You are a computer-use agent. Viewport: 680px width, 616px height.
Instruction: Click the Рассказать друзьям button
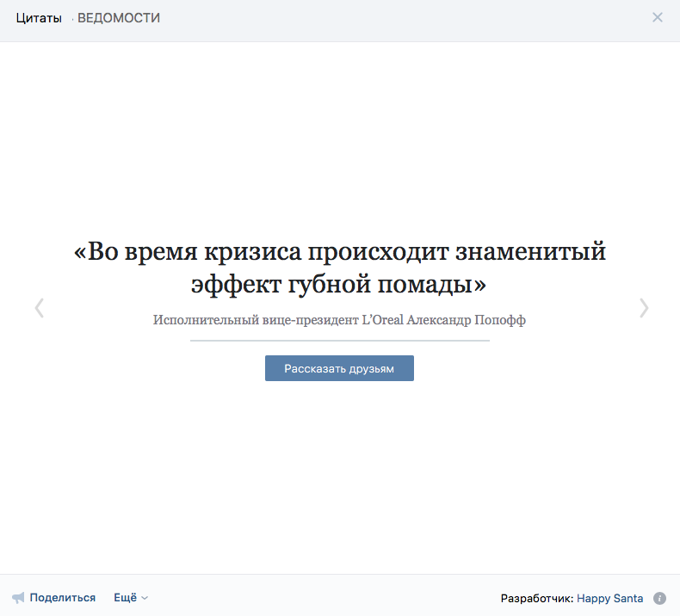click(x=339, y=368)
